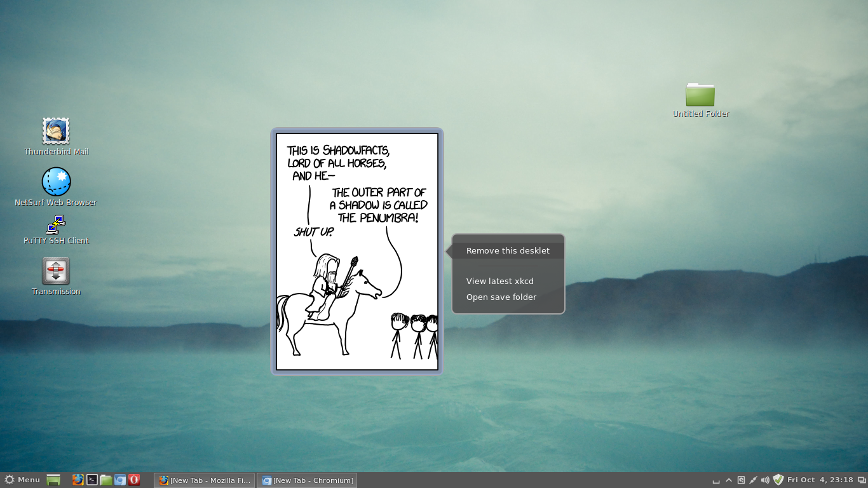868x488 pixels.
Task: Click the show desktop panel icon
Action: click(x=53, y=480)
